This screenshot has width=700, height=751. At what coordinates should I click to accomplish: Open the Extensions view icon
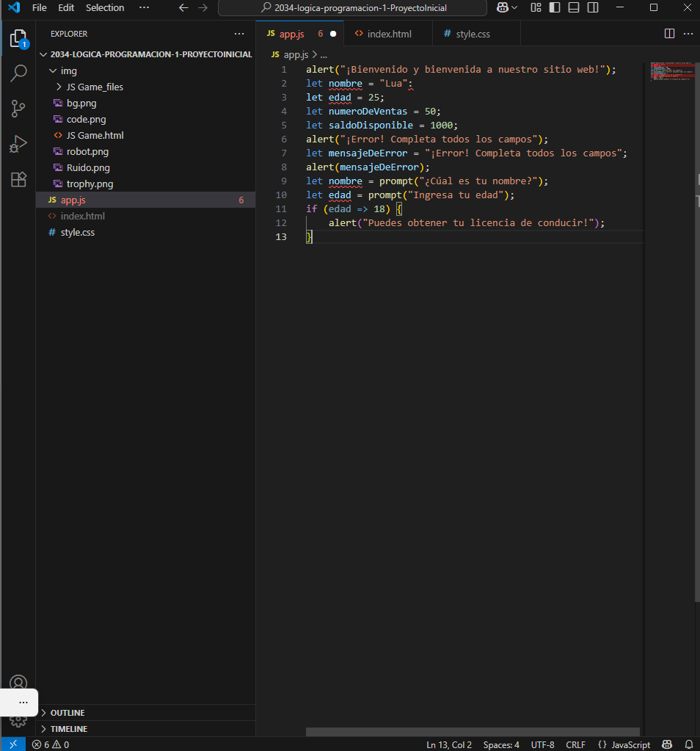click(18, 180)
